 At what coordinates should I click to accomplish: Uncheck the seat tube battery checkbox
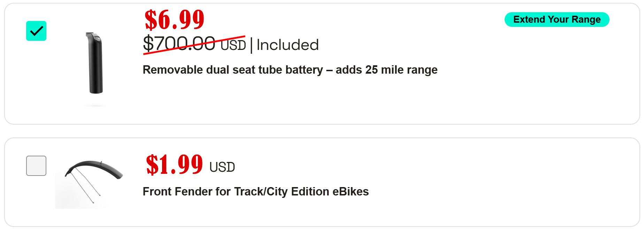(36, 31)
